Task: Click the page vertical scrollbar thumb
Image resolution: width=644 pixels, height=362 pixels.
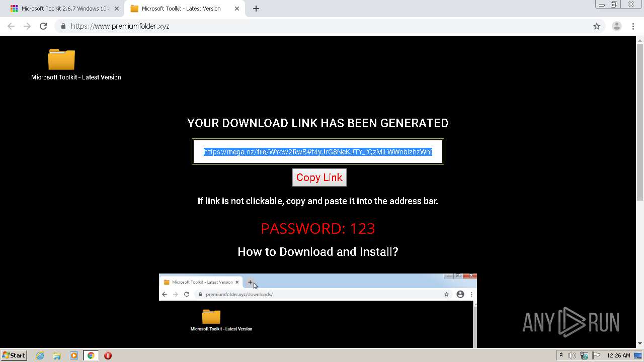Action: (x=640, y=122)
